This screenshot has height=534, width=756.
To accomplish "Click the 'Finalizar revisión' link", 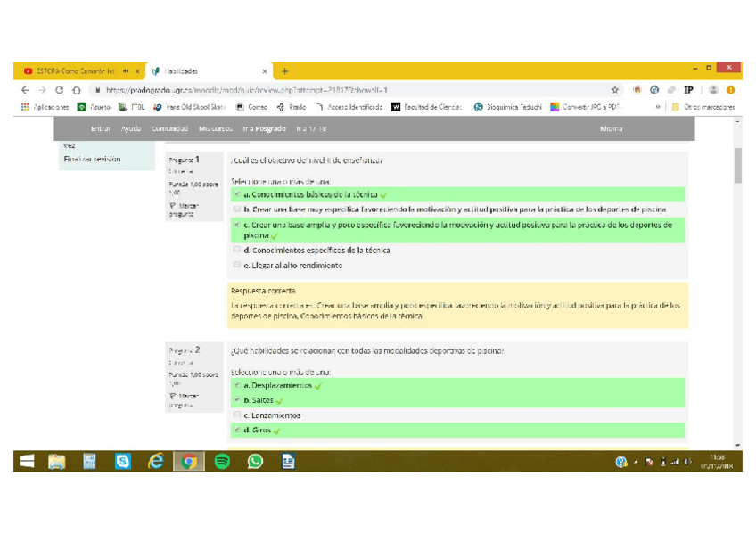I will (x=92, y=160).
